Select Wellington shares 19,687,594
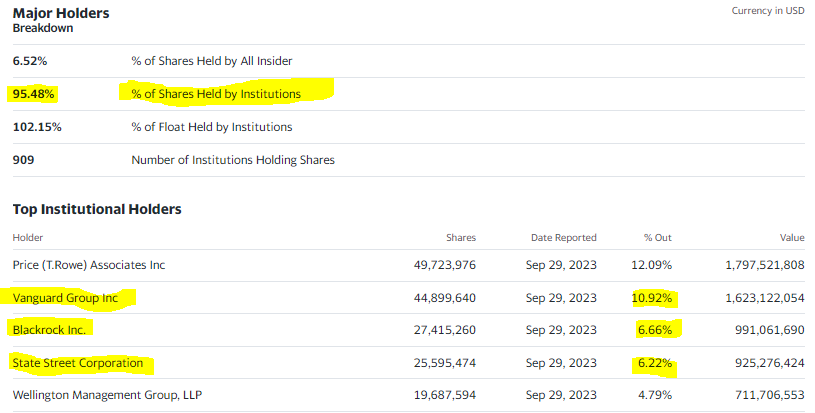This screenshot has height=413, width=815. 445,395
